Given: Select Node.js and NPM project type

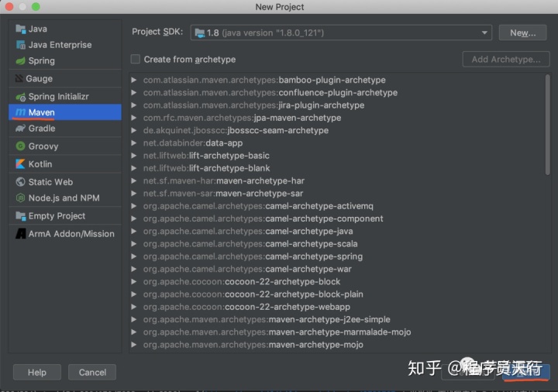Looking at the screenshot, I should [x=65, y=198].
